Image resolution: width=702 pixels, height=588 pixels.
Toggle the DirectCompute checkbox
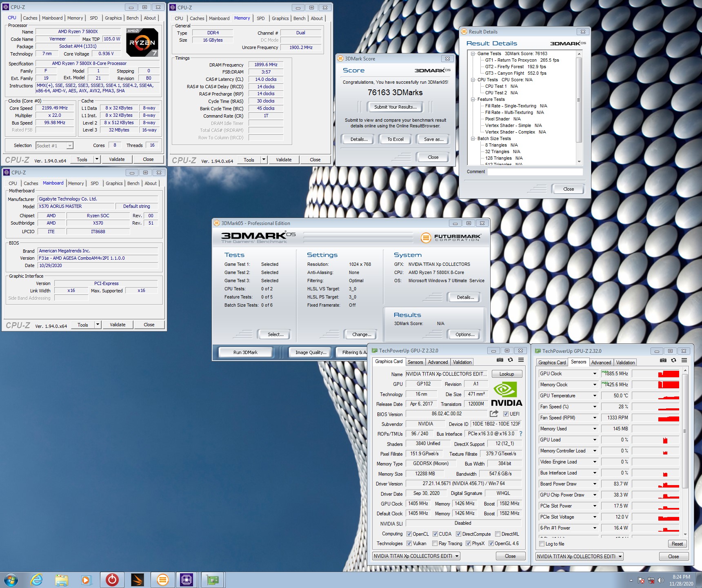pos(458,534)
